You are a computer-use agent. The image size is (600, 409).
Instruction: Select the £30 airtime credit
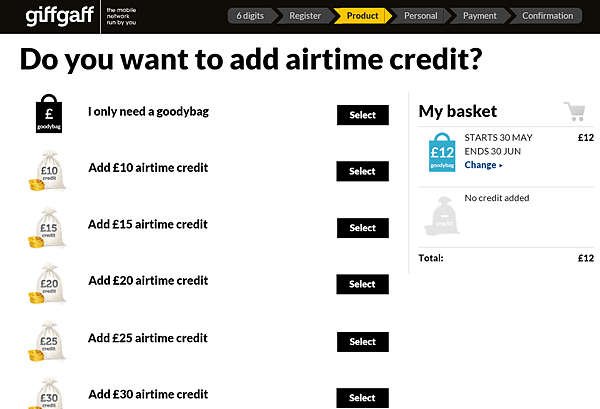362,398
